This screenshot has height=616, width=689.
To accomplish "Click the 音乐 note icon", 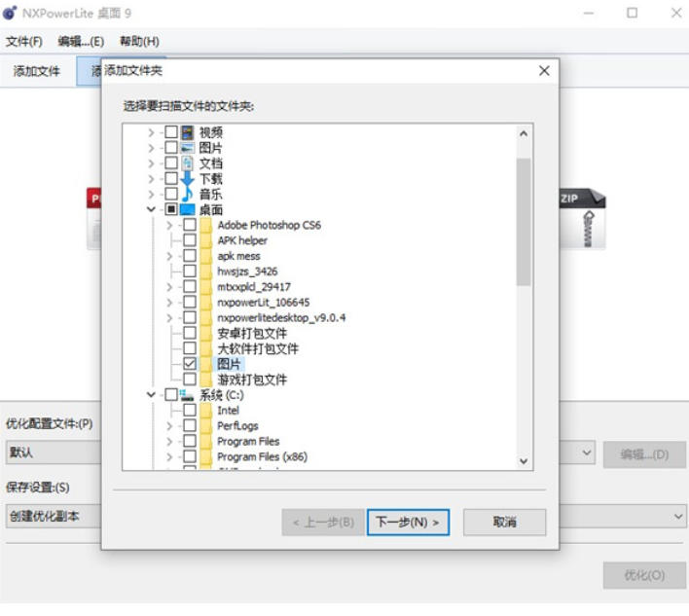I will [x=188, y=194].
